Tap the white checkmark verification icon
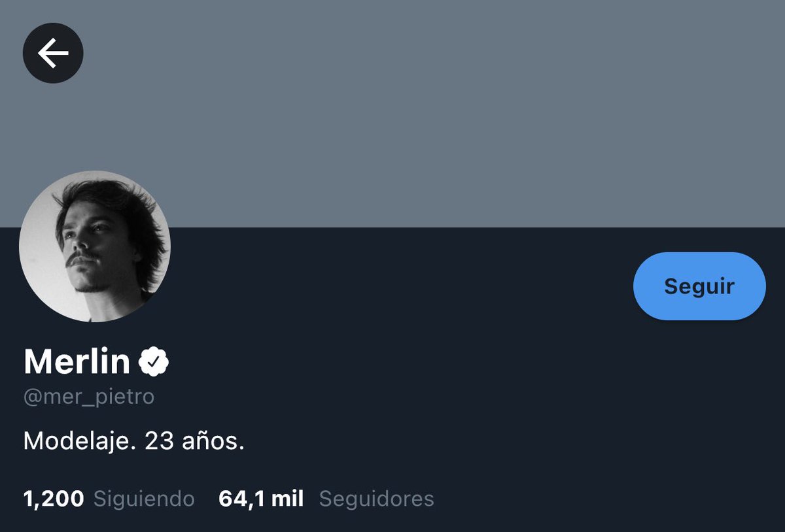The image size is (785, 532). 154,361
